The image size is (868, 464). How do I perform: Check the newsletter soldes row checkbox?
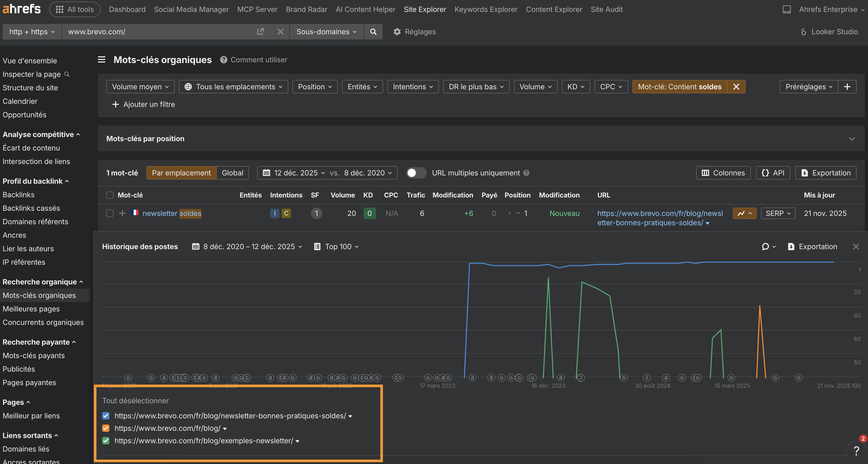[110, 214]
